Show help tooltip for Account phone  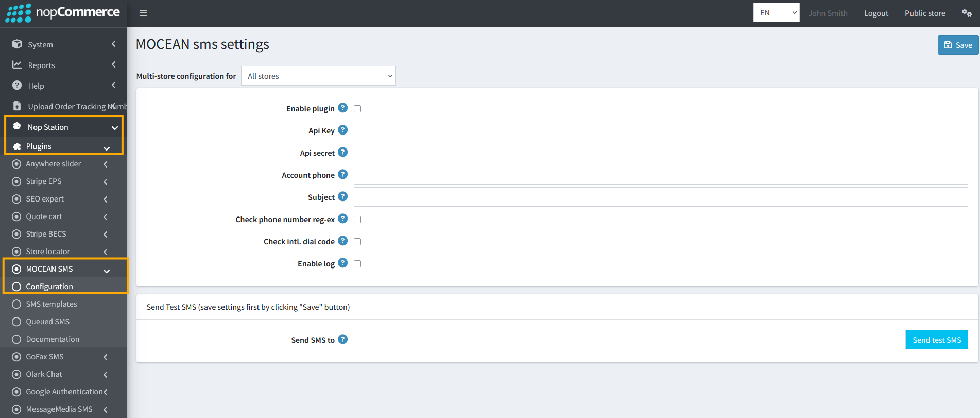[343, 174]
